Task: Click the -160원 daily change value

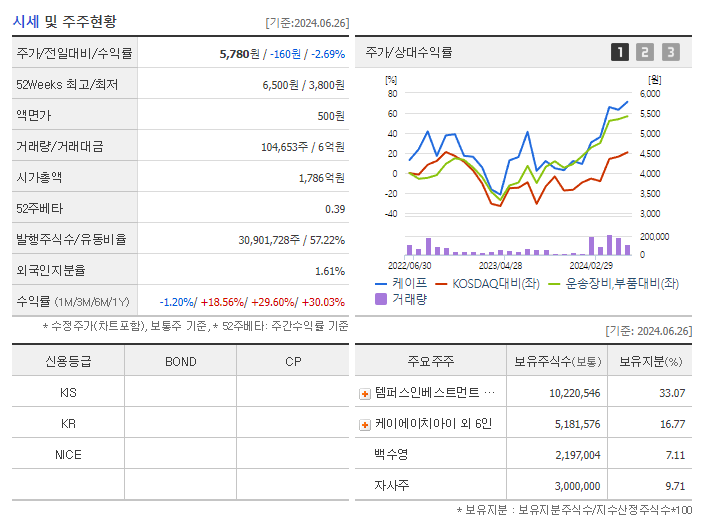Action: pos(285,54)
